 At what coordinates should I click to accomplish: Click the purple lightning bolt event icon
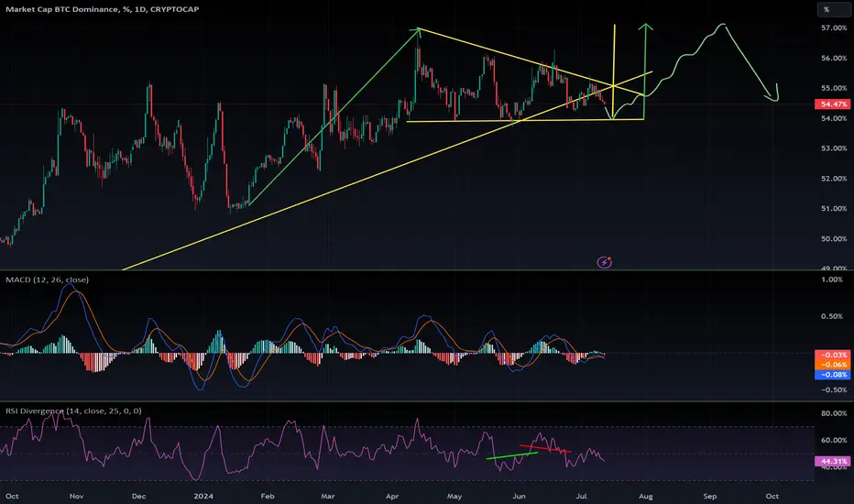click(x=604, y=263)
